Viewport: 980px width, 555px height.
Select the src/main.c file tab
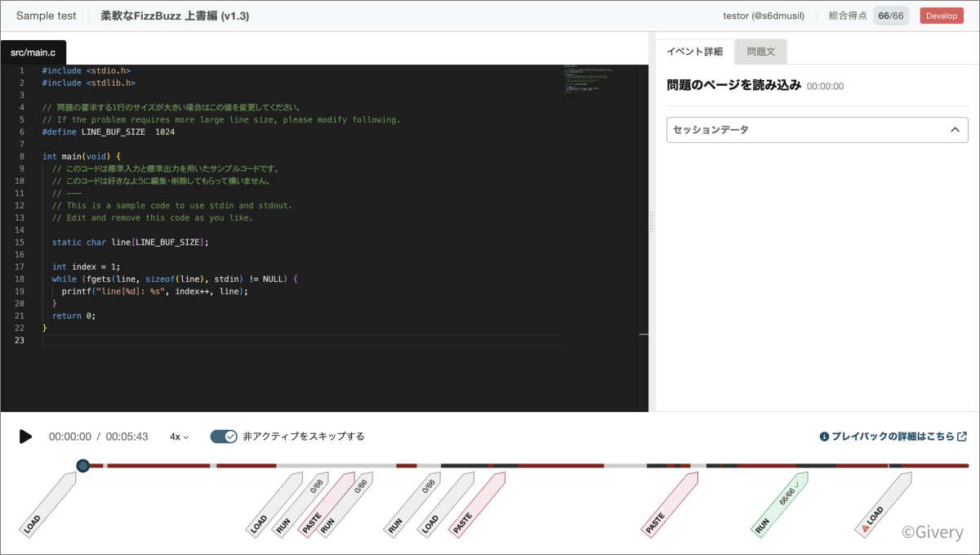(33, 51)
